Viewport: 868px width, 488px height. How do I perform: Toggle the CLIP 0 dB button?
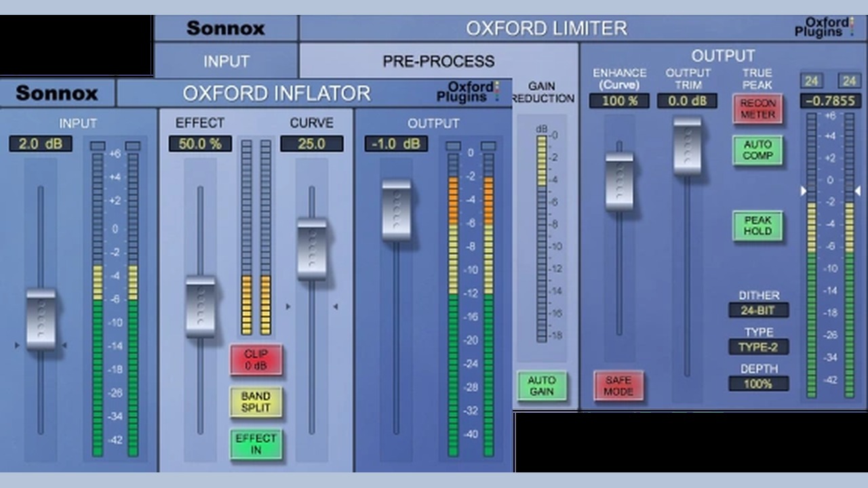256,359
